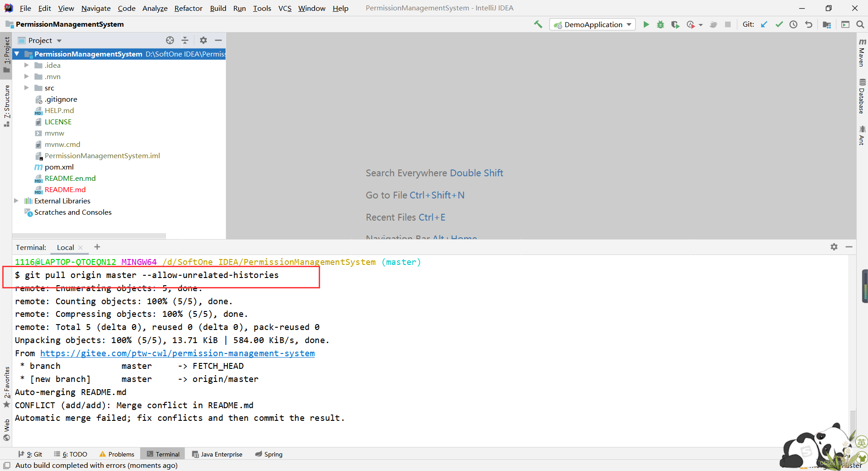Toggle the Web side tool window
The image size is (868, 471).
tap(7, 429)
